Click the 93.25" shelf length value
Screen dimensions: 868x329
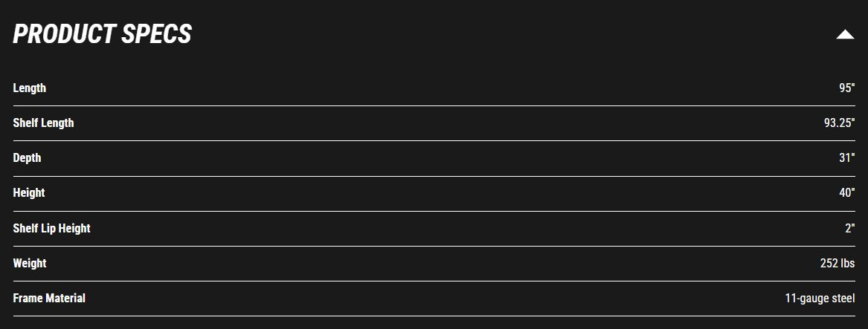click(839, 123)
